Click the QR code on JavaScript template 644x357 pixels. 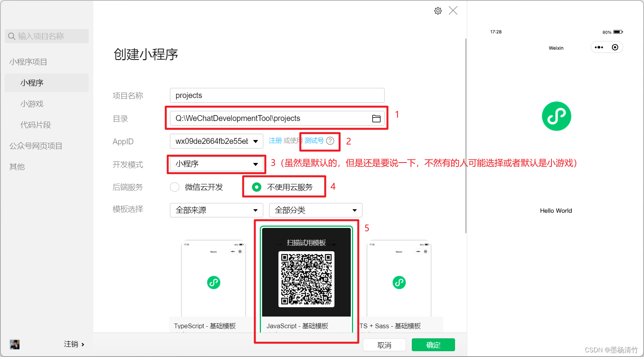coord(306,279)
